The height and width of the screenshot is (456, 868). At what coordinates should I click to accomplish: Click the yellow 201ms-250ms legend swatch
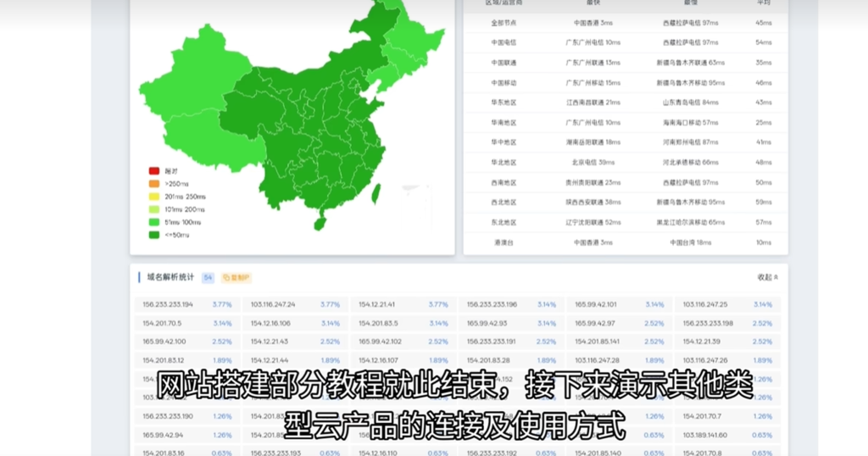(154, 197)
